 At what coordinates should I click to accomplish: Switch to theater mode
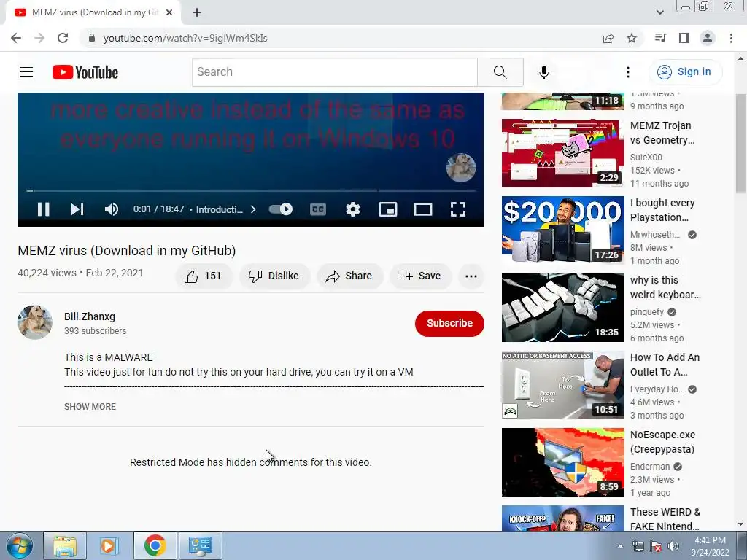[x=423, y=209]
